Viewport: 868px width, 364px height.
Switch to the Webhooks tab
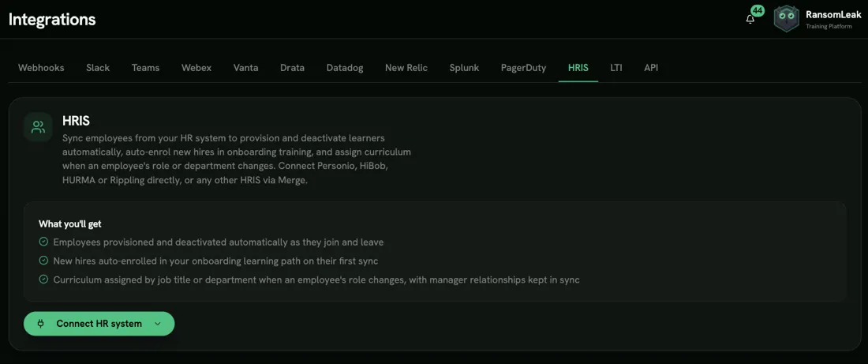tap(41, 68)
